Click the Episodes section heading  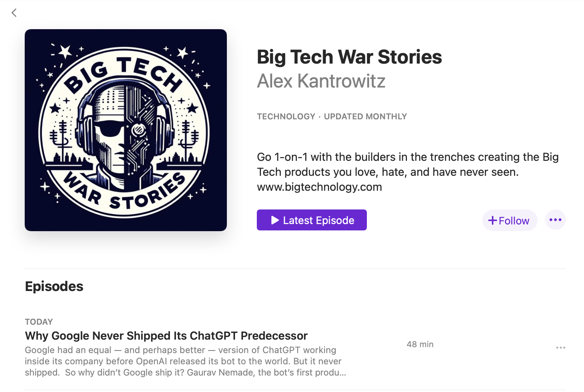point(54,287)
